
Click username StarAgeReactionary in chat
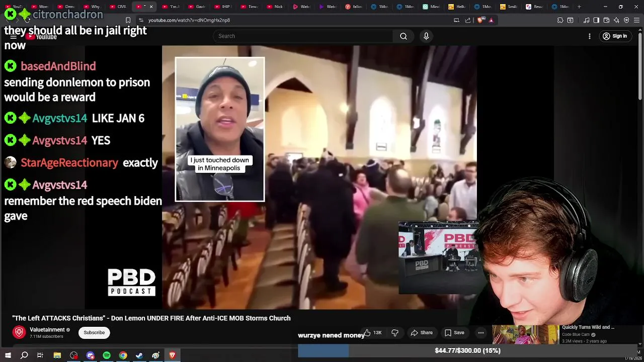[69, 163]
